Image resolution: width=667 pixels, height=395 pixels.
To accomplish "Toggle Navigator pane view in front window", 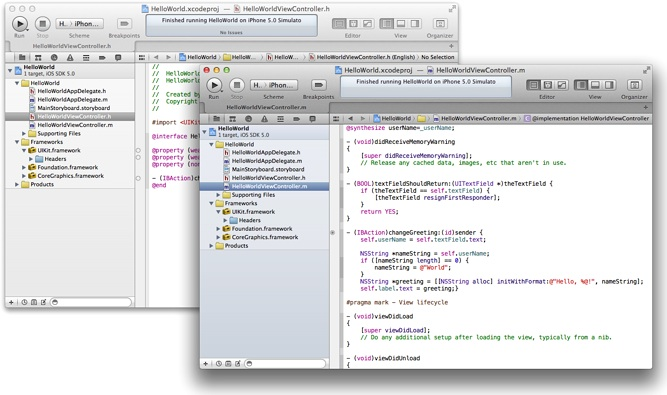I will (581, 85).
